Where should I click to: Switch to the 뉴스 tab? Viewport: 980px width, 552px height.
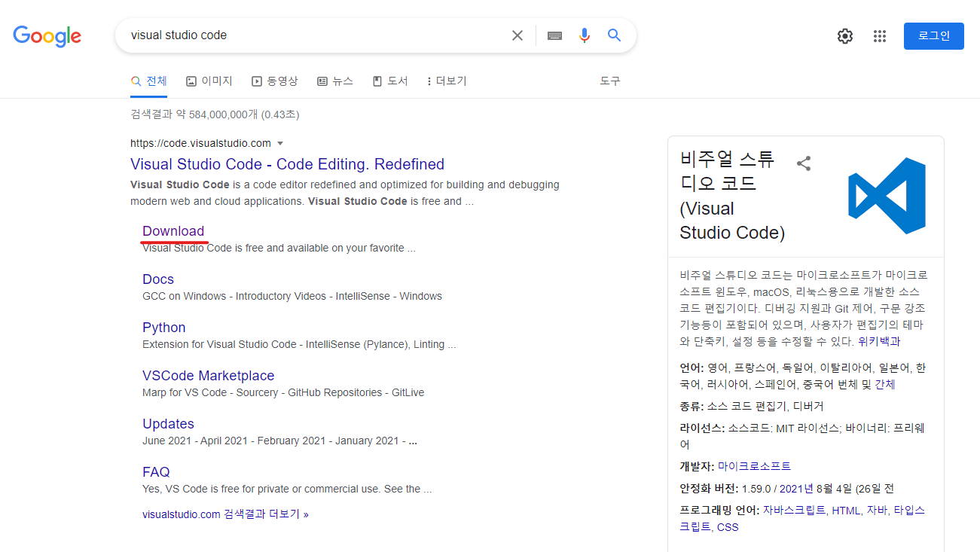[x=335, y=81]
